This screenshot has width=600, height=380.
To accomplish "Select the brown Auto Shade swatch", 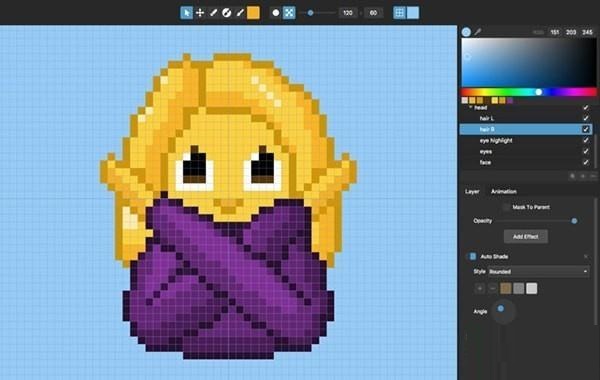I will 505,288.
